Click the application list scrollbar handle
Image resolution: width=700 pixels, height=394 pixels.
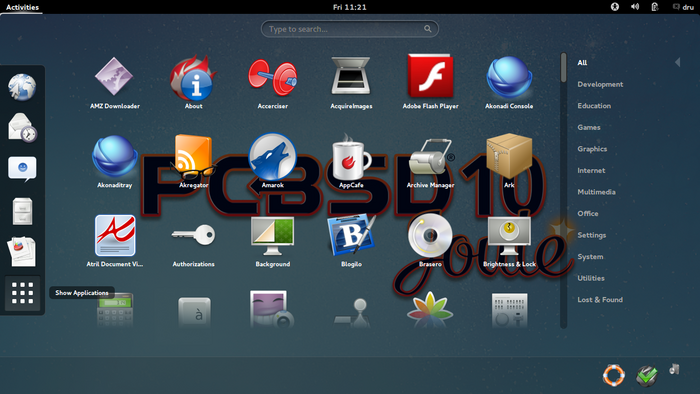tap(563, 67)
